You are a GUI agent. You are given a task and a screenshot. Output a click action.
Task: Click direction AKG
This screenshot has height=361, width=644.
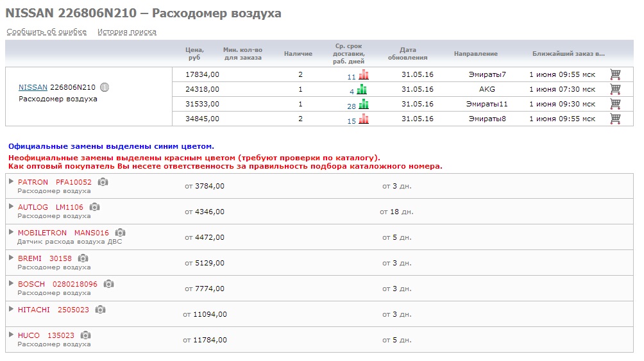pyautogui.click(x=487, y=89)
